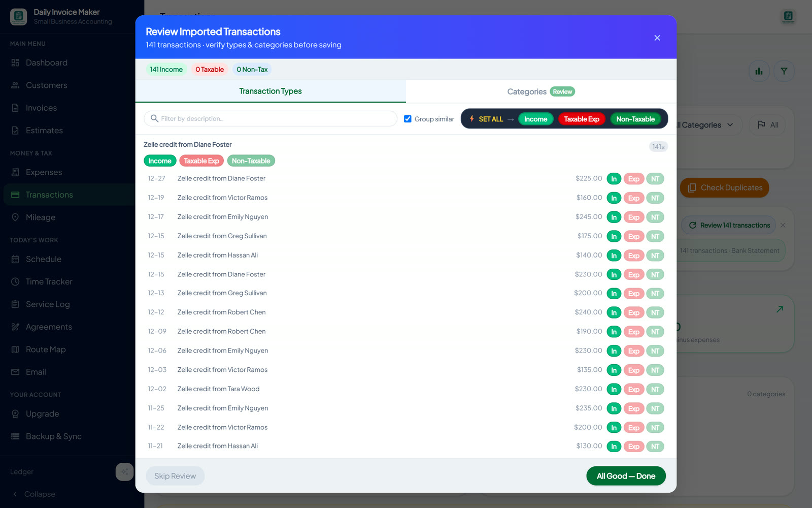Click Review 141 transactions button
This screenshot has height=508, width=812.
point(729,225)
